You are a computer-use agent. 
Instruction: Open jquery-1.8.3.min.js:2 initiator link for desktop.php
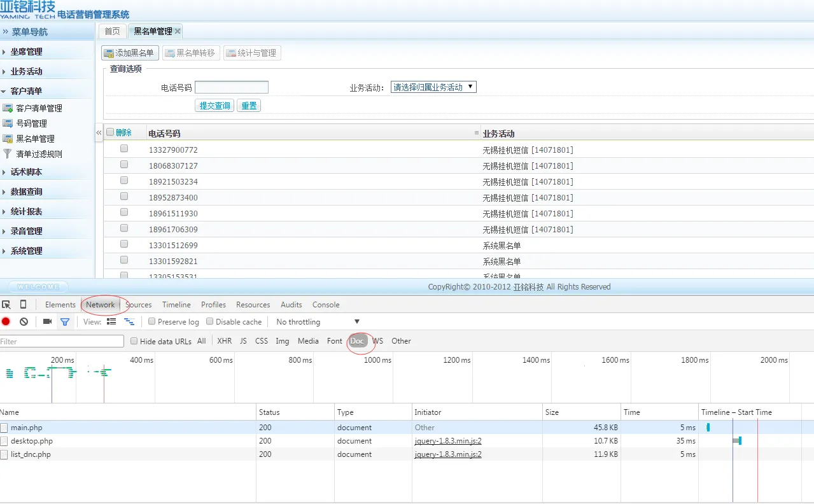[x=448, y=441]
